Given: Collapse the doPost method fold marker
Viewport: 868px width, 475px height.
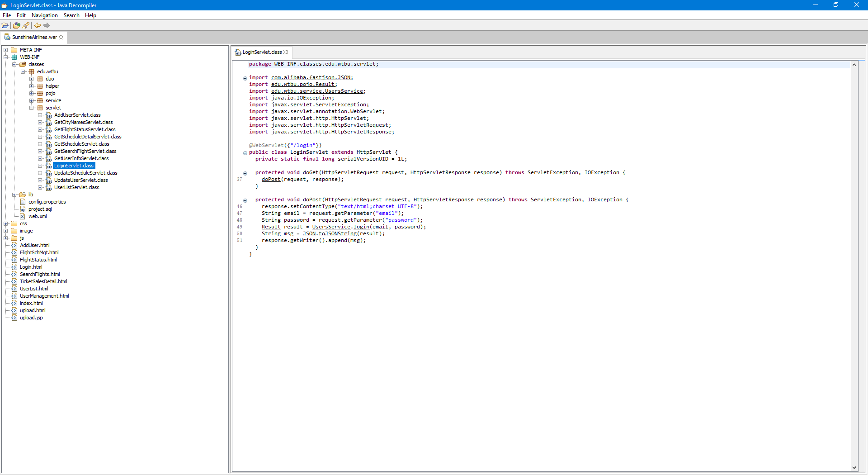Looking at the screenshot, I should pos(245,200).
